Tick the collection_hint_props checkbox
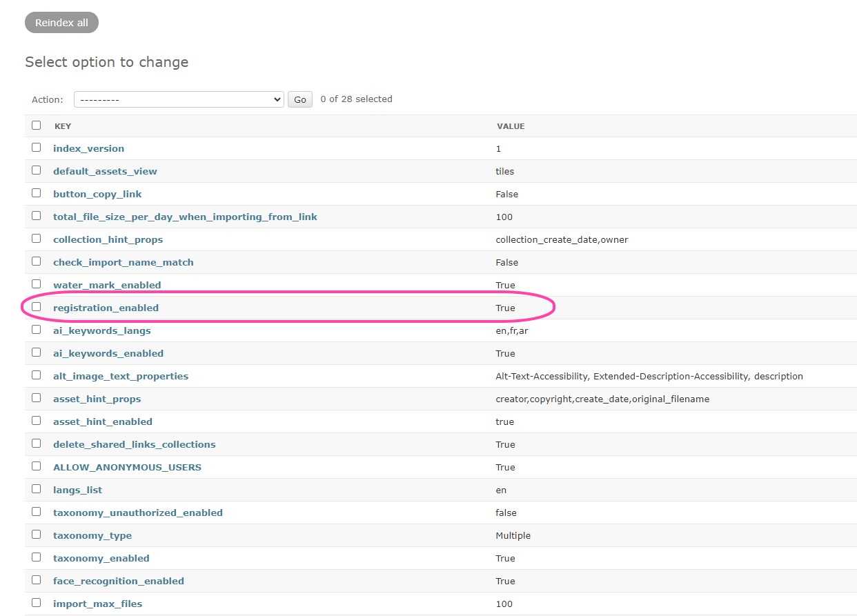The height and width of the screenshot is (616, 857). (x=36, y=239)
